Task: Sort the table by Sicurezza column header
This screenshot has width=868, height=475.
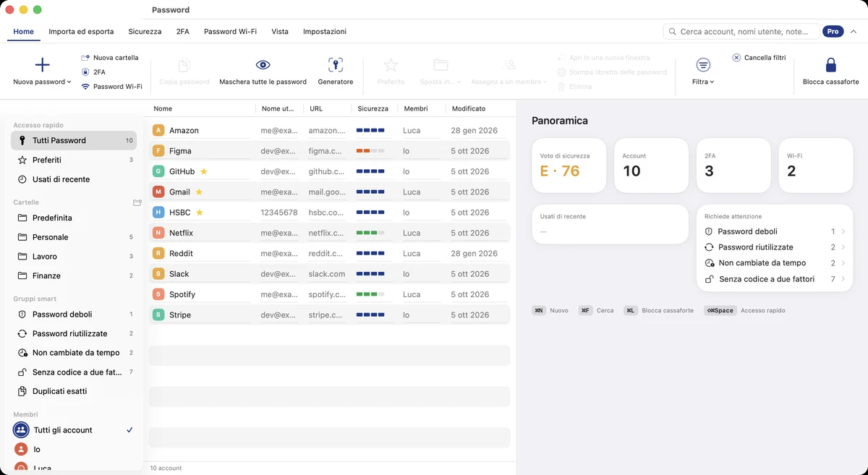Action: coord(373,108)
